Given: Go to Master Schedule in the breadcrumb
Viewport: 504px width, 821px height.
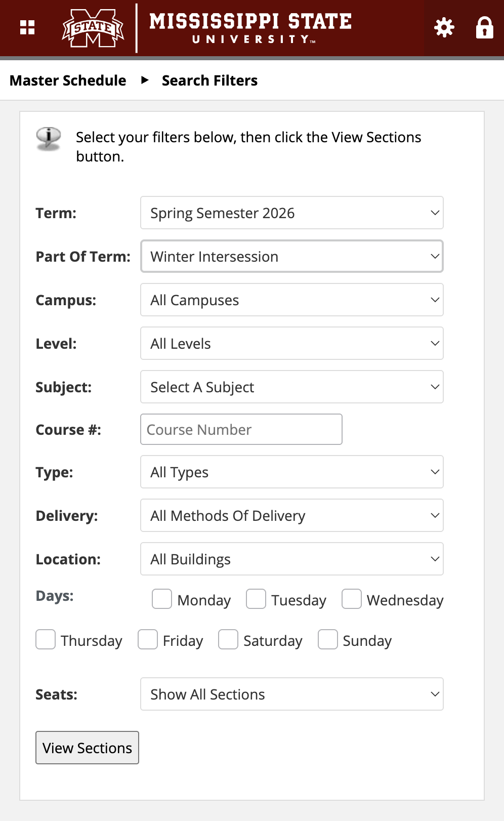Looking at the screenshot, I should coord(68,80).
